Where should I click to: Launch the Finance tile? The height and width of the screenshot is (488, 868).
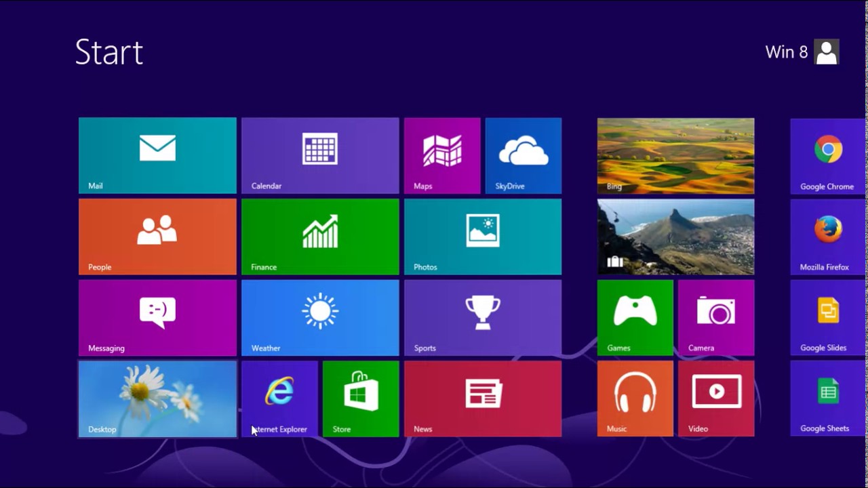pyautogui.click(x=320, y=237)
